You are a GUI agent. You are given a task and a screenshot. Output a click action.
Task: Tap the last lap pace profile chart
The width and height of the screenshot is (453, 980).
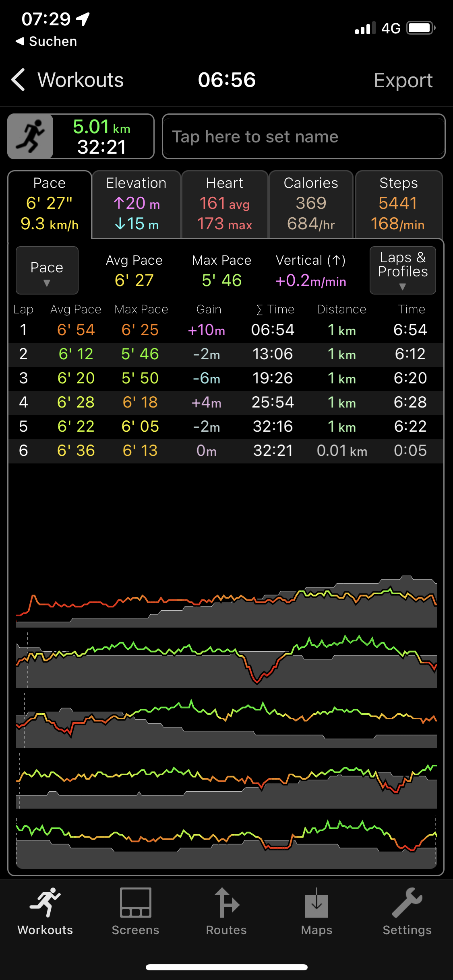(x=226, y=841)
